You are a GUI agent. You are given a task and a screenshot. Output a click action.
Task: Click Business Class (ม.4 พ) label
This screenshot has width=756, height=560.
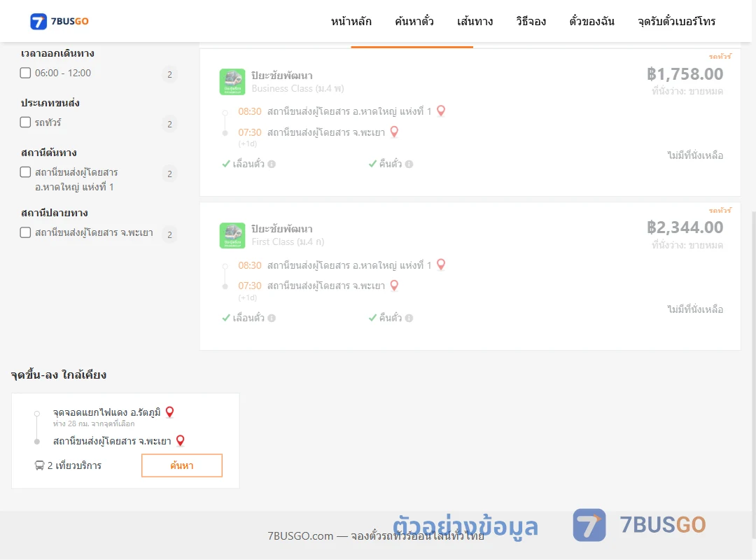click(297, 89)
